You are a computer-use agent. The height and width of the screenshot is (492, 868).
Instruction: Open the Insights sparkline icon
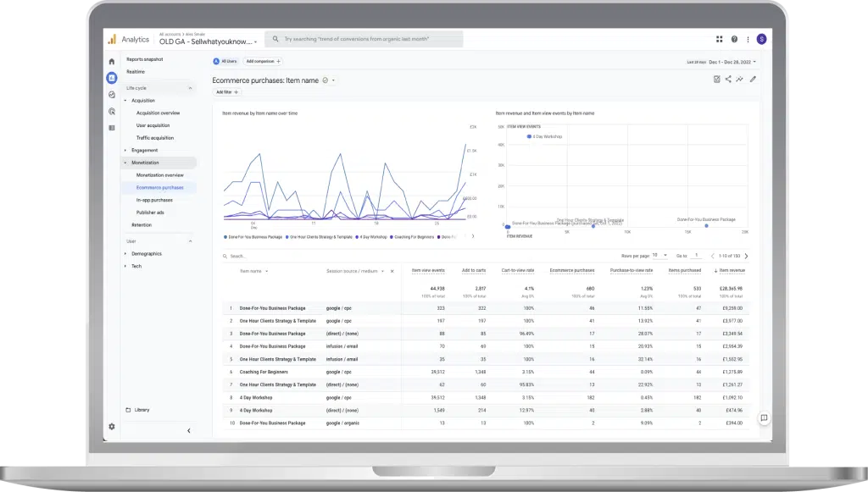click(x=740, y=80)
